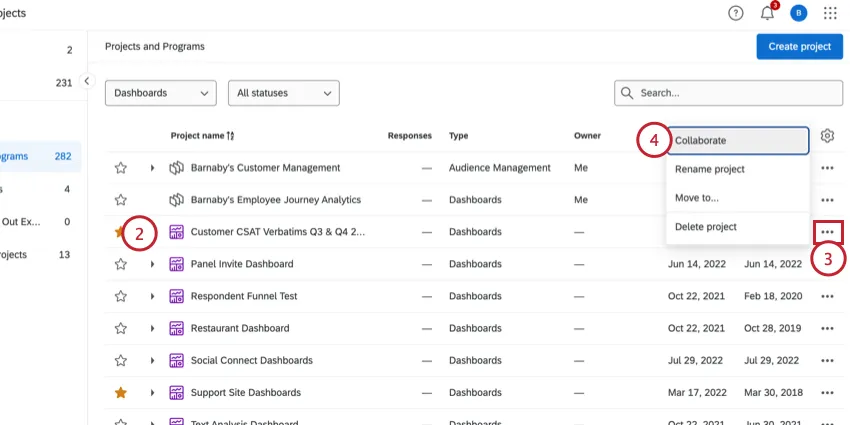Open Social Connect Dashboards project
Viewport: 850px width, 425px height.
[x=251, y=360]
